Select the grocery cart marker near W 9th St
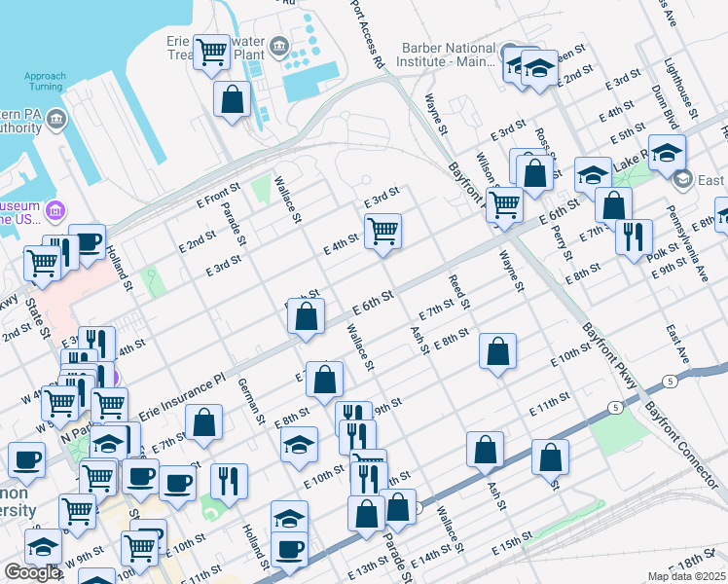The image size is (728, 584). click(x=140, y=549)
